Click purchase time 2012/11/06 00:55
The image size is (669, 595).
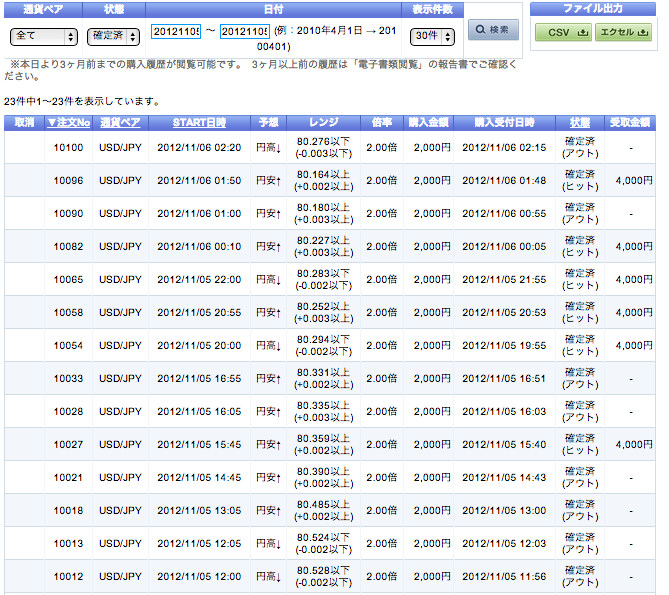point(504,214)
